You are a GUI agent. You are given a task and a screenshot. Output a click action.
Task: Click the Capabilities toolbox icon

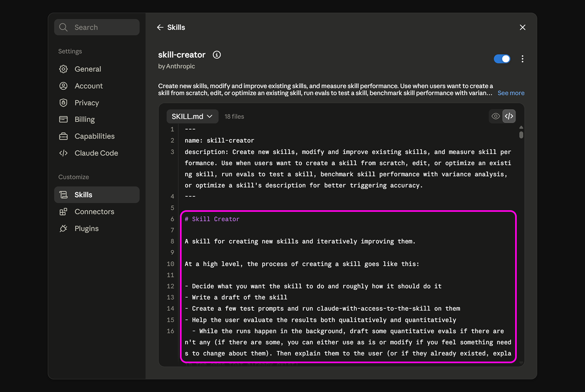[x=63, y=136]
